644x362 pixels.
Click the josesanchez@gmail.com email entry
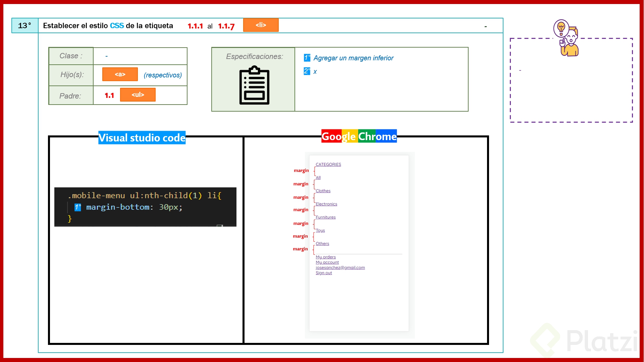click(x=340, y=267)
